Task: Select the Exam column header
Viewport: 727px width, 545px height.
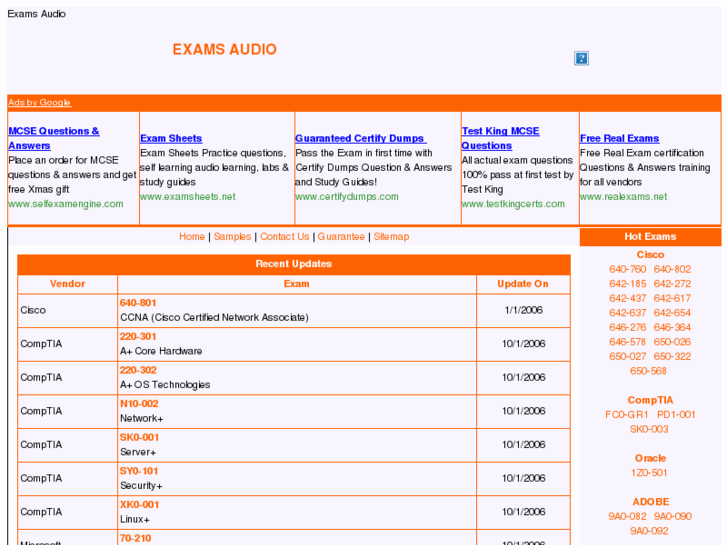Action: (297, 284)
